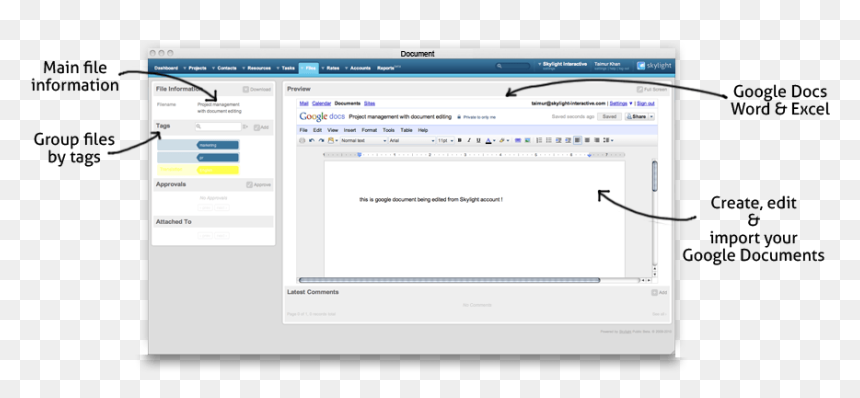The width and height of the screenshot is (860, 398).
Task: Click the bulleted list icon
Action: [548, 140]
